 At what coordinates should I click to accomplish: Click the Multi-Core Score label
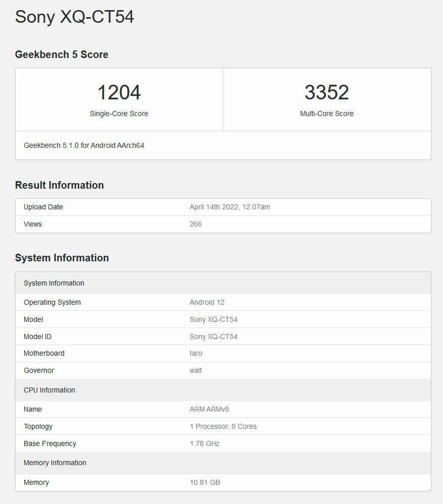[x=326, y=114]
